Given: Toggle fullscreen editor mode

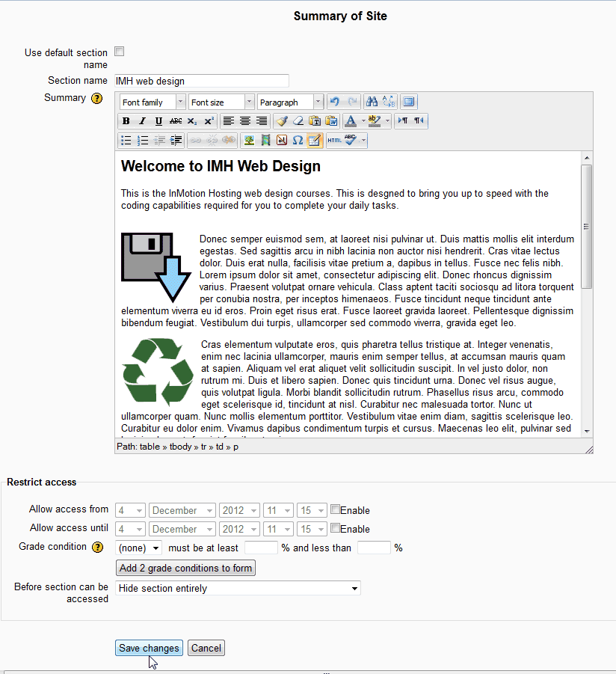Looking at the screenshot, I should pyautogui.click(x=408, y=102).
